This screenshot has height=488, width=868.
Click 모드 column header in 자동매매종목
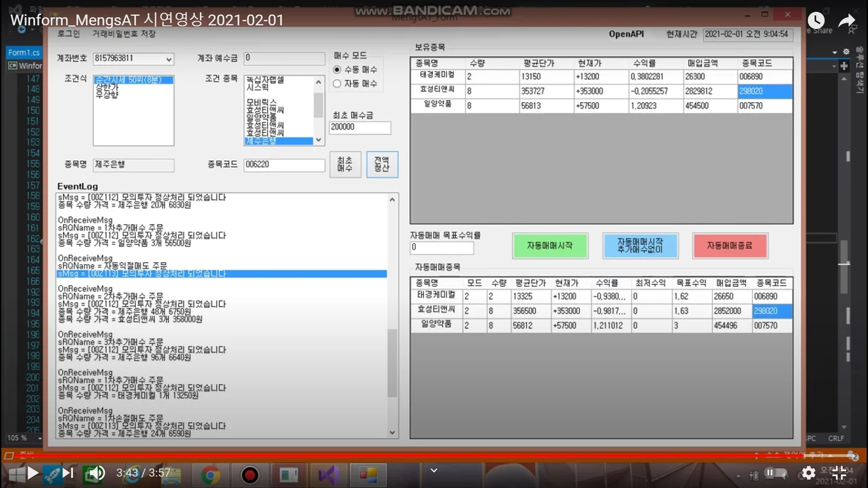click(x=474, y=283)
